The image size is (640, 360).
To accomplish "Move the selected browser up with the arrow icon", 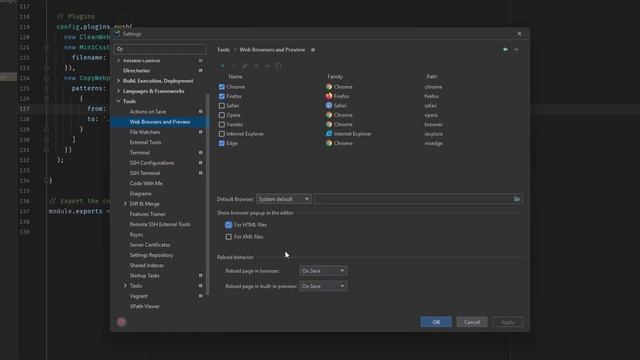I will click(x=256, y=66).
